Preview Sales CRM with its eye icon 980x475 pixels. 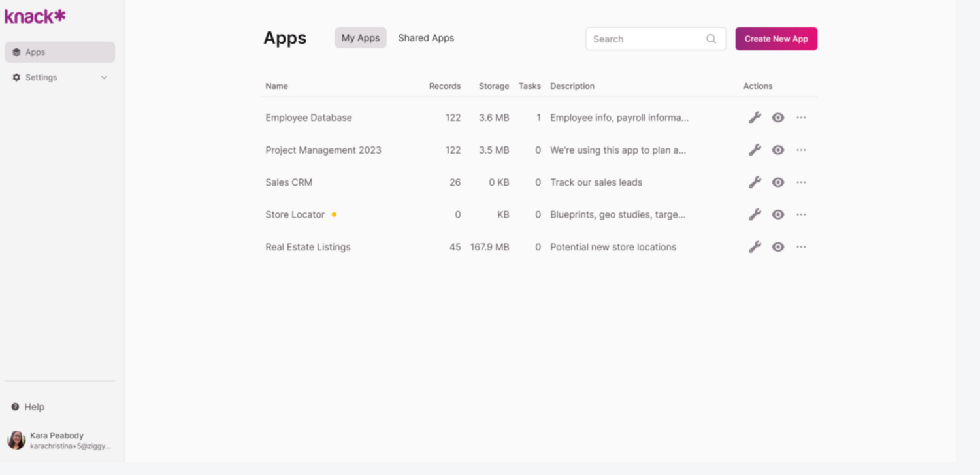[x=777, y=182]
